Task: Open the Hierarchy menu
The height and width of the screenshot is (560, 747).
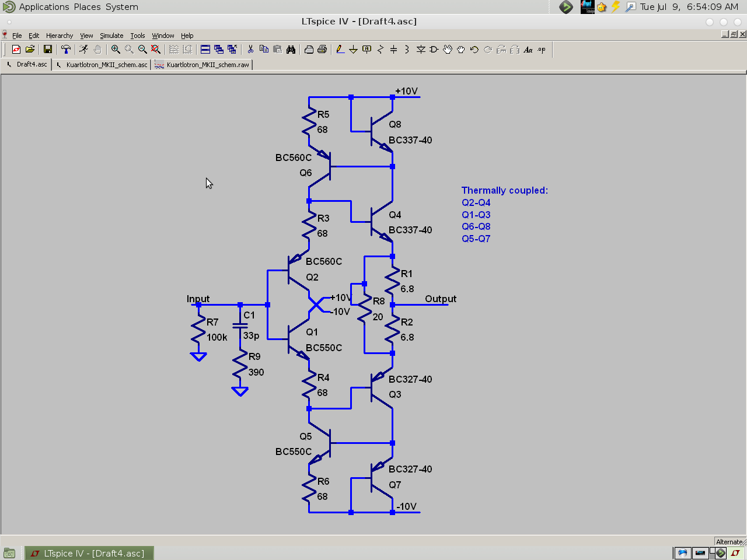Action: tap(60, 36)
